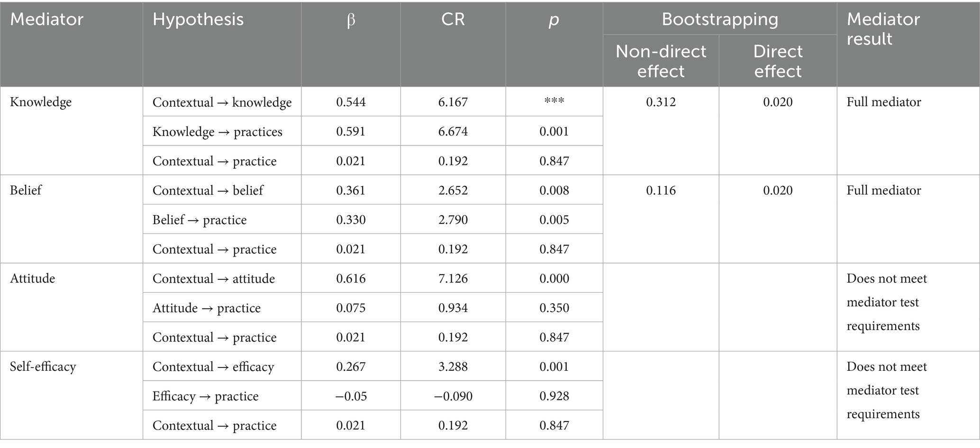Click the Non-direct effect subheader
980x448 pixels.
tap(661, 61)
